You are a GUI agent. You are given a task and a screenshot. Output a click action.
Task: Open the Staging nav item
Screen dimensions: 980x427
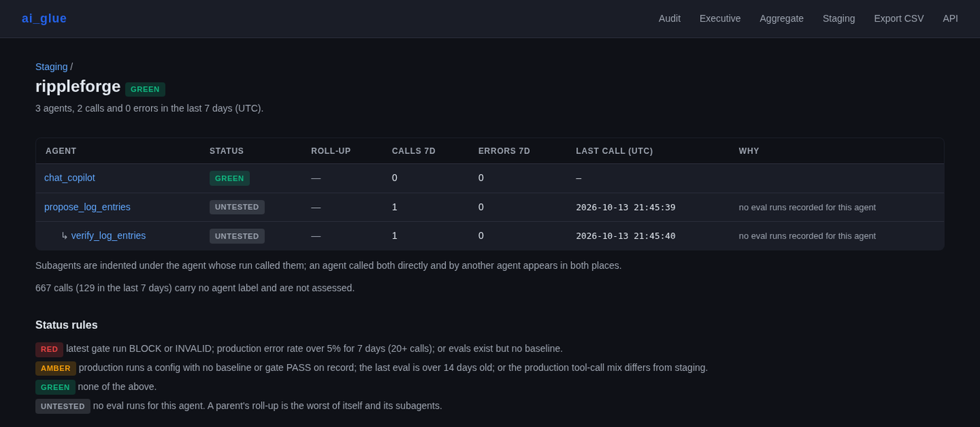coord(839,19)
